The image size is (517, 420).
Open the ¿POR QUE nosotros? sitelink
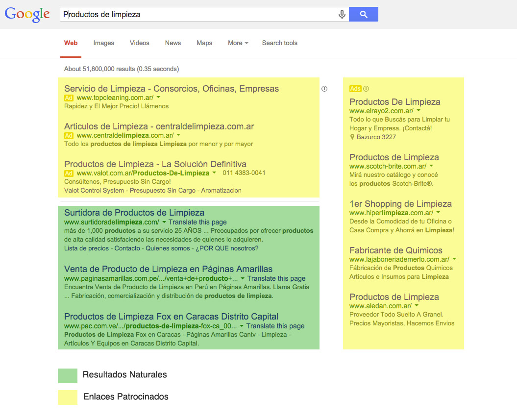point(227,248)
